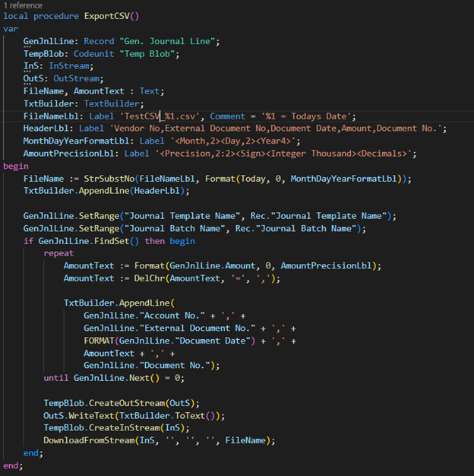Click SetRange for "Journal Template Name"
This screenshot has height=476, width=474.
click(x=210, y=216)
